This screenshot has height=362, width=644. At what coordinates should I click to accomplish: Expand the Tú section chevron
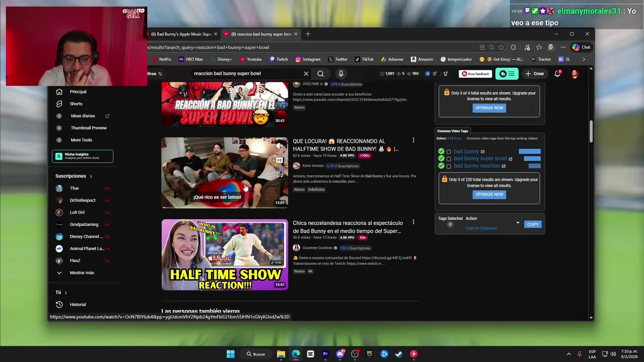(65, 293)
